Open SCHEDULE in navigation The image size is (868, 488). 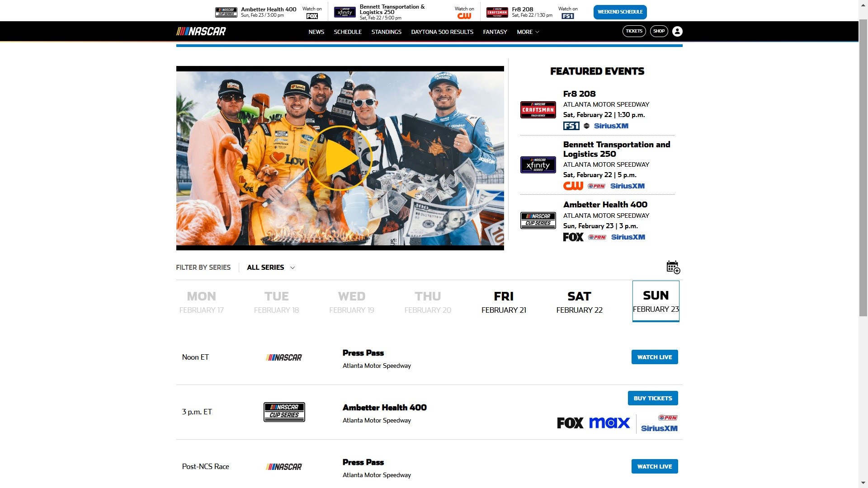point(348,32)
